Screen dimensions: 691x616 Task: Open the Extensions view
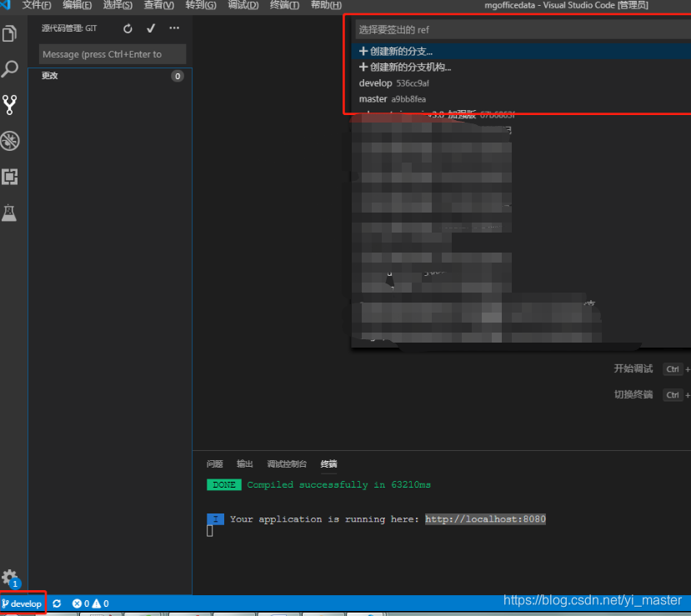(10, 177)
